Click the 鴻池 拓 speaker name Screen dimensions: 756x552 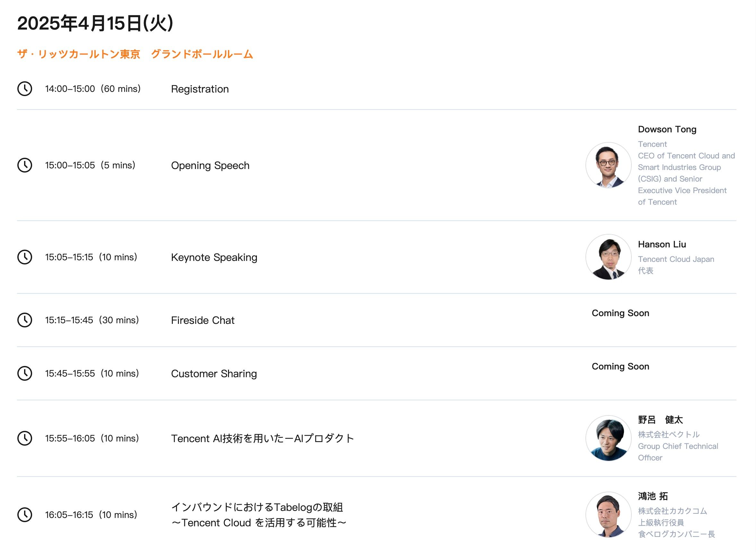[653, 496]
